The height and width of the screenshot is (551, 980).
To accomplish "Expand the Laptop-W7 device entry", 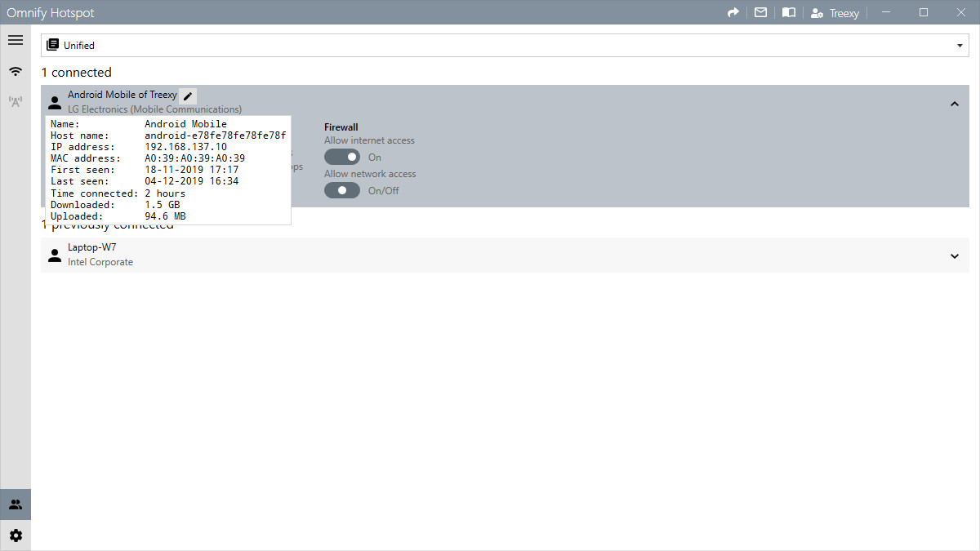I will [x=954, y=256].
